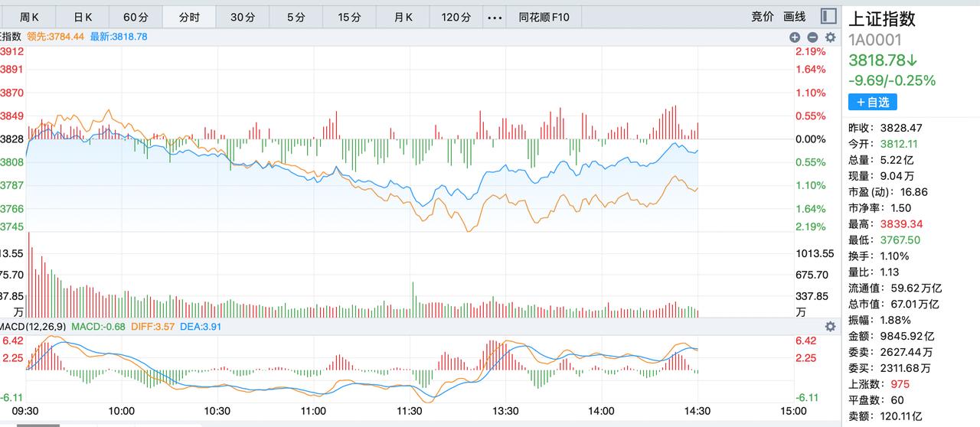Screen dimensions: 980x427
Task: Open MACD indicator settings gear
Action: click(x=830, y=327)
